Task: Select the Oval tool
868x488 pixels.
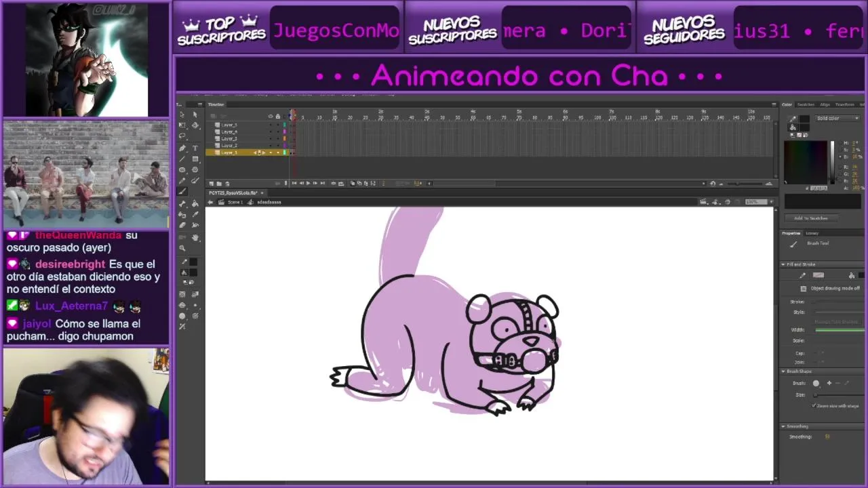Action: [x=182, y=170]
